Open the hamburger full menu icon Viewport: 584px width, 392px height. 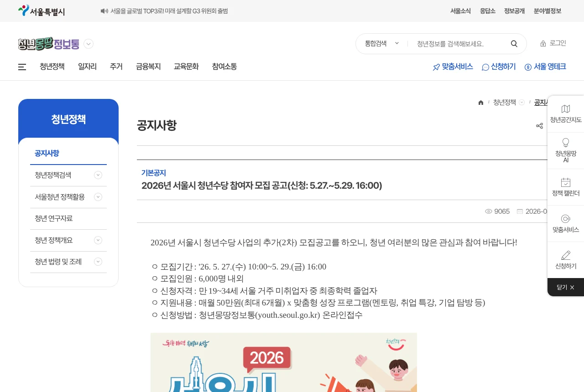22,67
